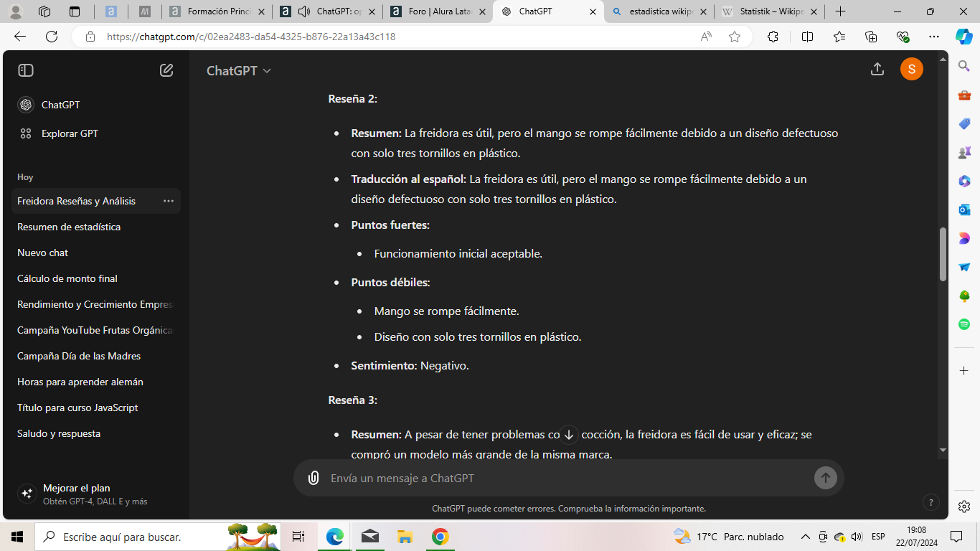Open the volume control in system tray
This screenshot has height=551, width=980.
click(x=857, y=537)
